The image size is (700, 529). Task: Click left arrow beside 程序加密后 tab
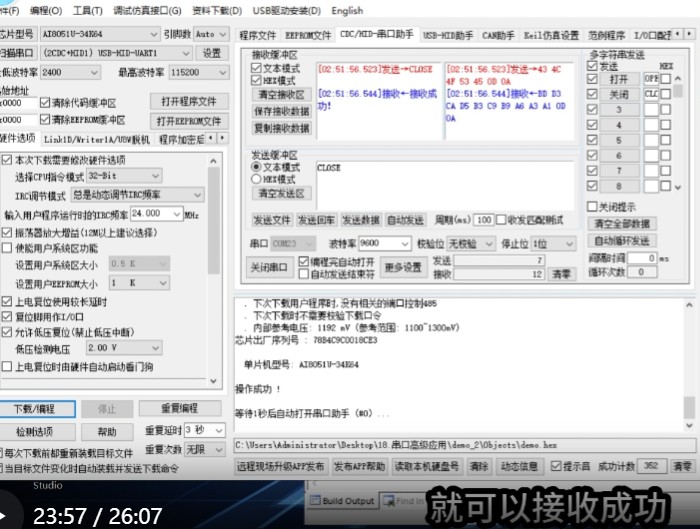211,138
